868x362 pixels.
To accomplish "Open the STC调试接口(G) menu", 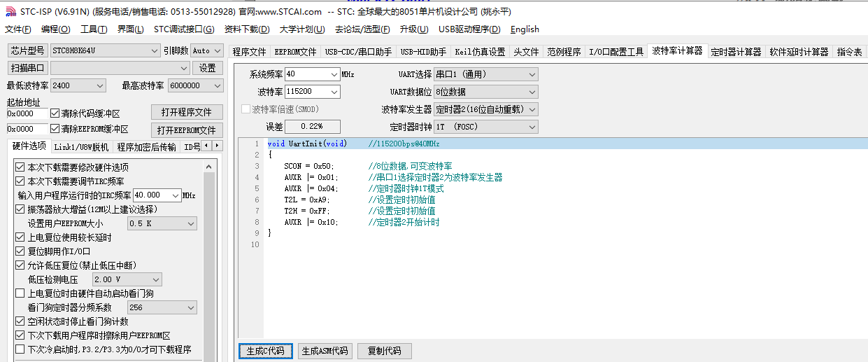I will click(184, 29).
